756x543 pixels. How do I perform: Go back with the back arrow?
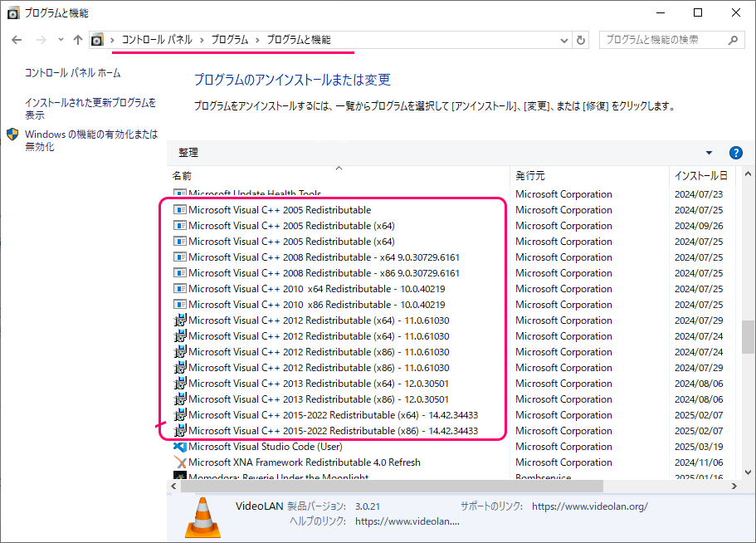click(17, 40)
